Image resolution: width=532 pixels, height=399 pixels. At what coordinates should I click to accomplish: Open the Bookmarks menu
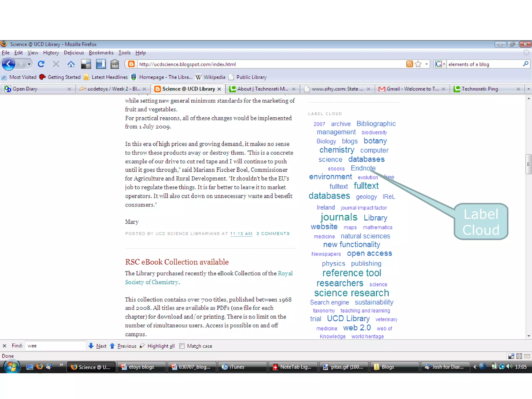tap(101, 53)
